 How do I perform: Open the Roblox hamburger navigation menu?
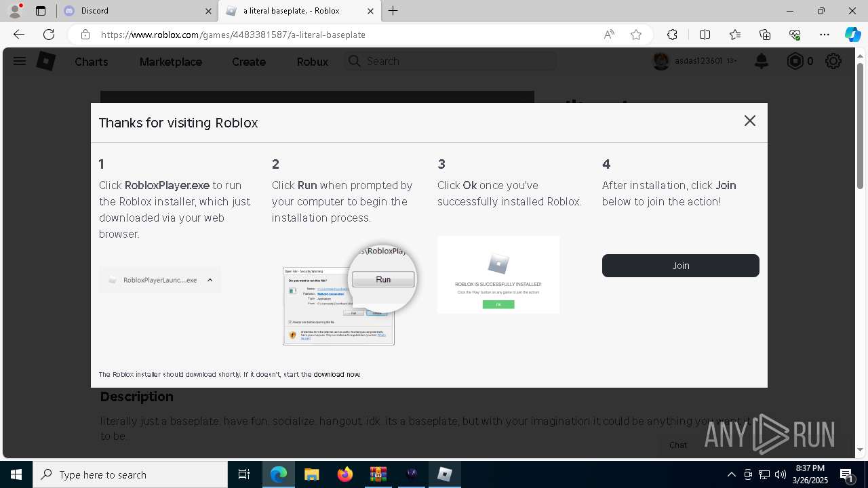[20, 61]
